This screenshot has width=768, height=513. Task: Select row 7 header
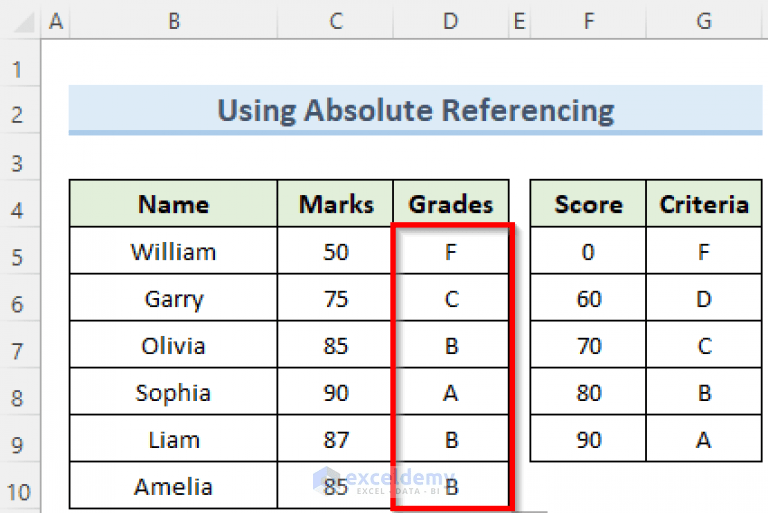(x=20, y=345)
